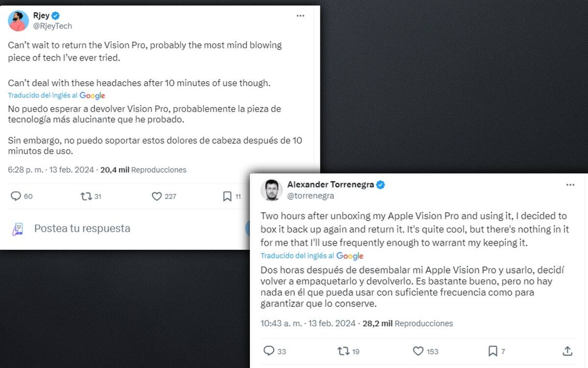
Task: Select the bookmark icon on Rjey's tweet
Action: 227,196
